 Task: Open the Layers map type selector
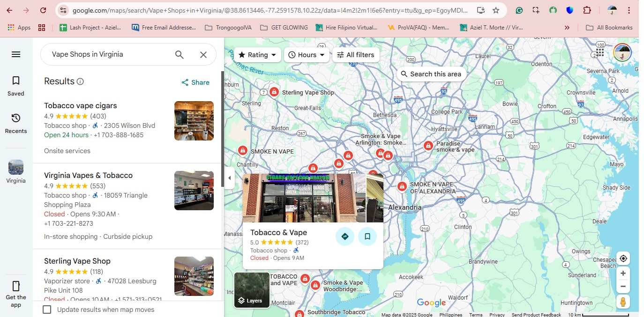click(x=252, y=290)
